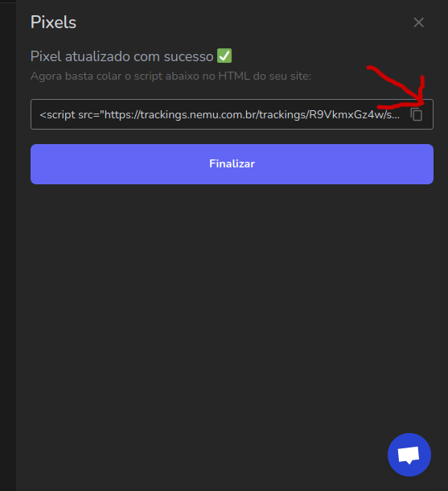Select the 'Pixel atualizado com sucesso' message
Viewport: 448px width, 491px height.
click(121, 56)
